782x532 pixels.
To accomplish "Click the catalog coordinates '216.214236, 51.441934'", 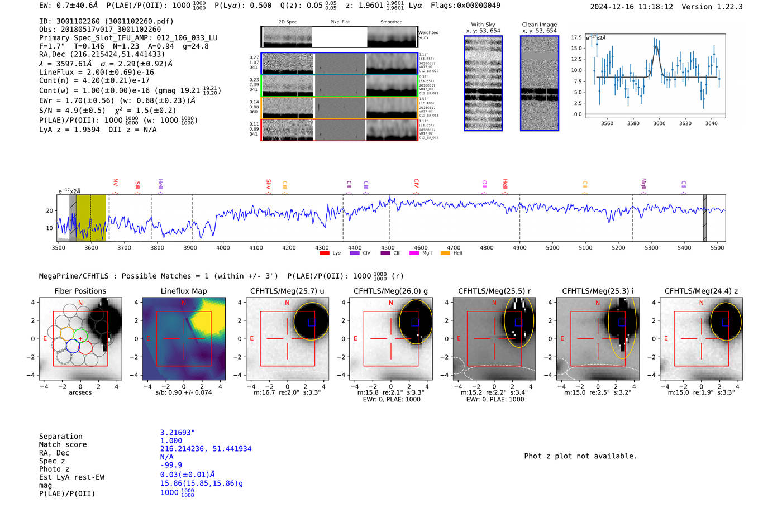I will pyautogui.click(x=206, y=449).
